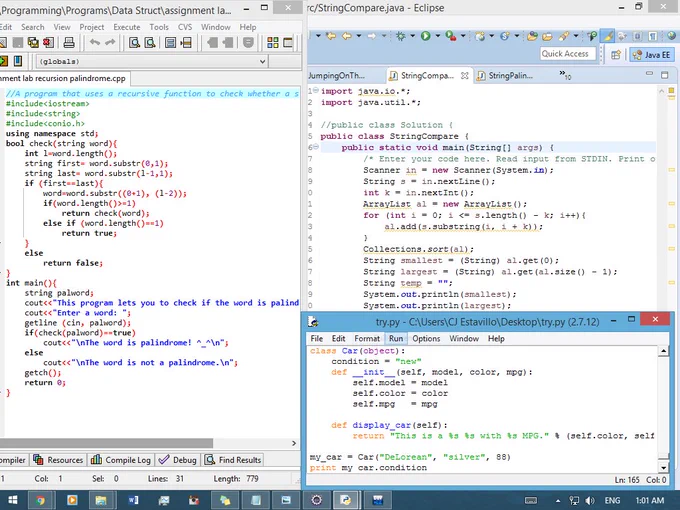Open the Compile Log tab
Image resolution: width=680 pixels, height=510 pixels.
click(x=121, y=460)
